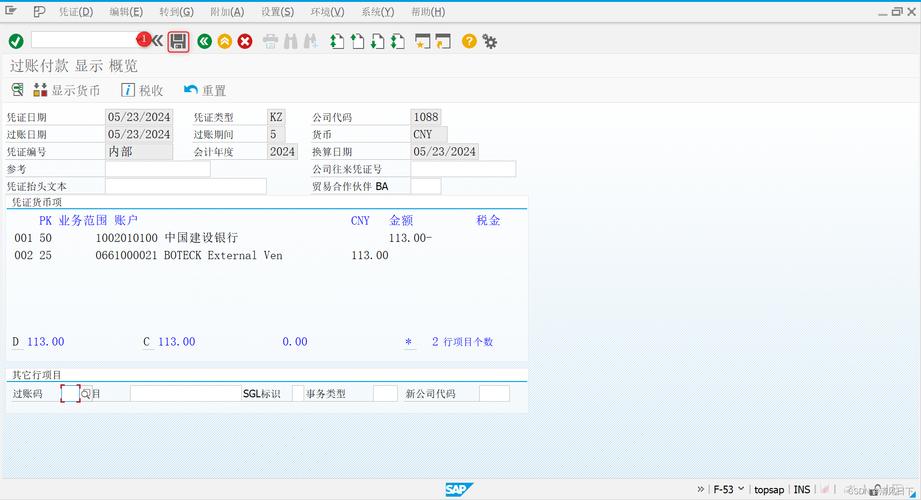Save the document with the floppy disk icon
921x500 pixels.
click(179, 42)
